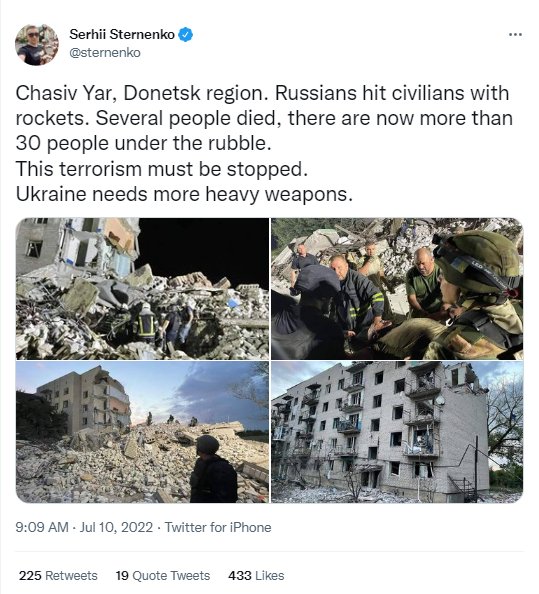Viewport: 539px width, 594px height.
Task: Click the line 'Ukraine needs more heavy weapons.'
Action: point(184,194)
